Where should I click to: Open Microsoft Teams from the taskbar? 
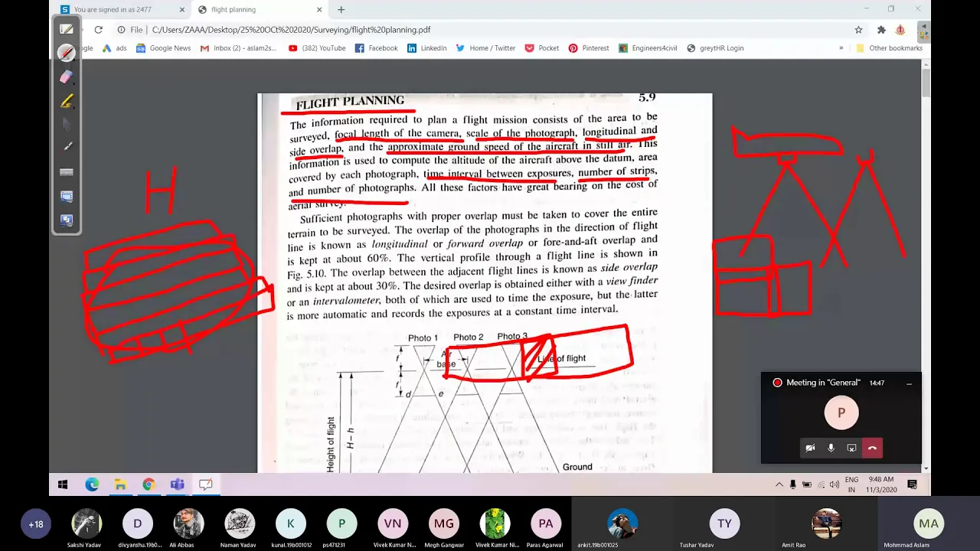click(177, 484)
